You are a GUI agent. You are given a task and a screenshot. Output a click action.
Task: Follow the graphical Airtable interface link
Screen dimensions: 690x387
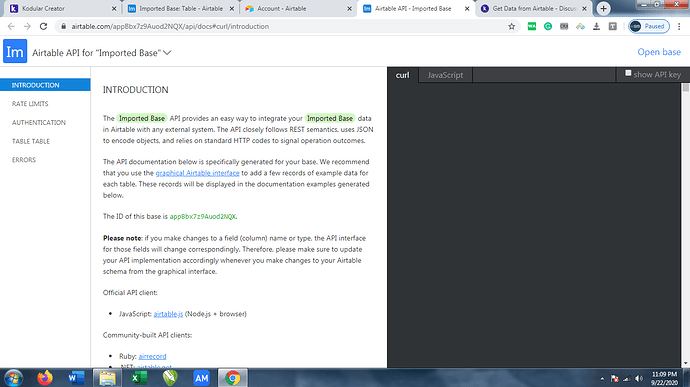click(197, 173)
